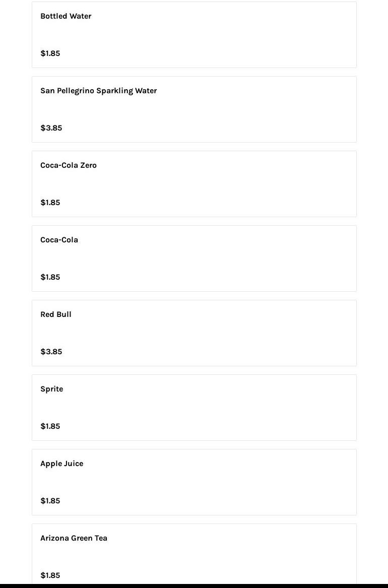Select the price under Sprite
Image resolution: width=388 pixels, height=588 pixels.
click(x=50, y=426)
